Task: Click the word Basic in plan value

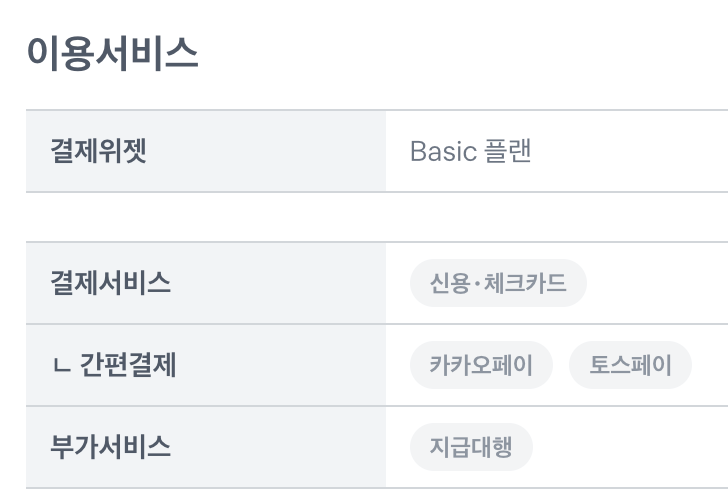Action: point(443,151)
